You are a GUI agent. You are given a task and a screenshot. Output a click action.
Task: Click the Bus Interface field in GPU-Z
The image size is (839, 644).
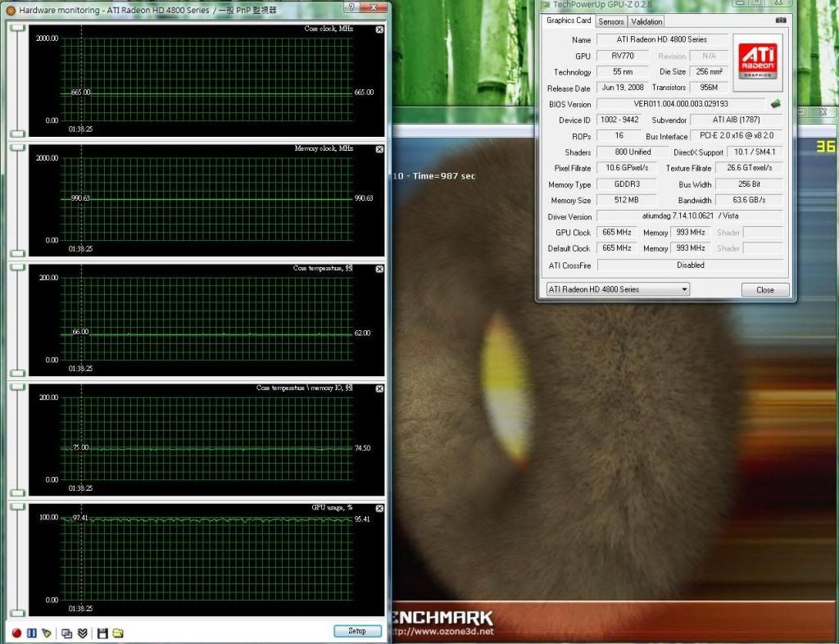737,136
